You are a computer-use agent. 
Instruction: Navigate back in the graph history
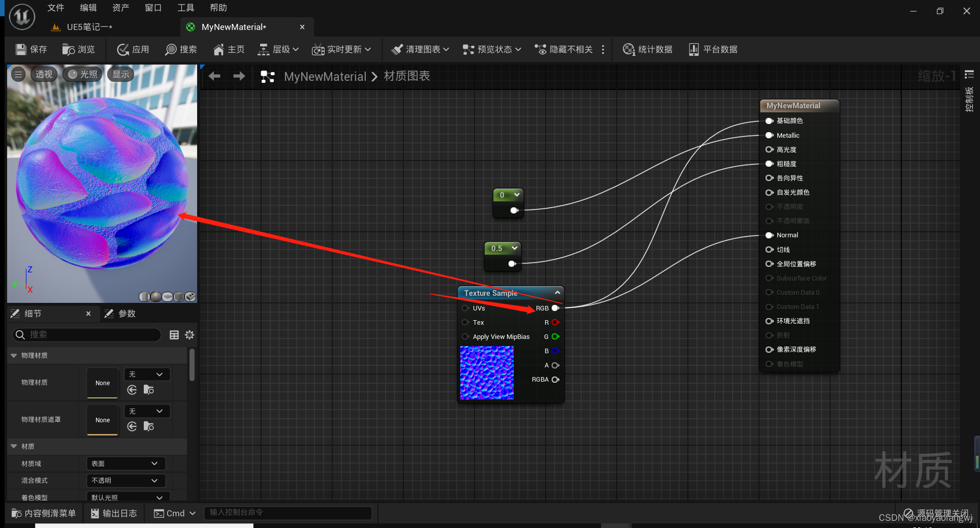click(214, 76)
